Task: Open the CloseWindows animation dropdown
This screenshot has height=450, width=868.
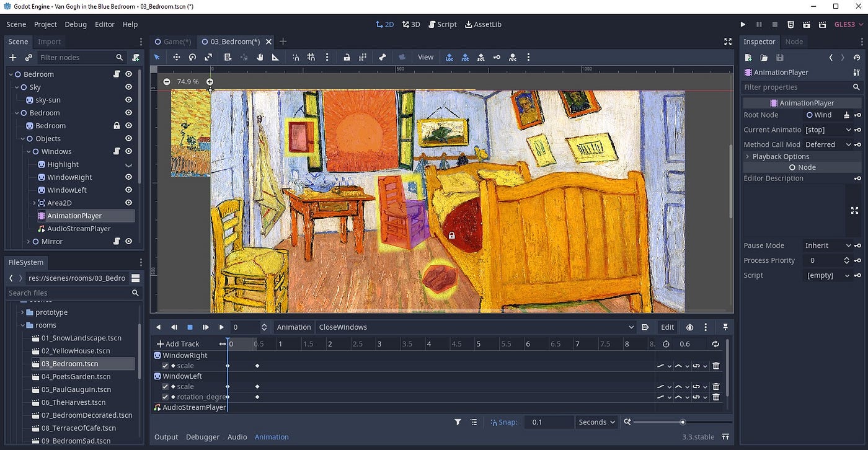Action: point(476,327)
